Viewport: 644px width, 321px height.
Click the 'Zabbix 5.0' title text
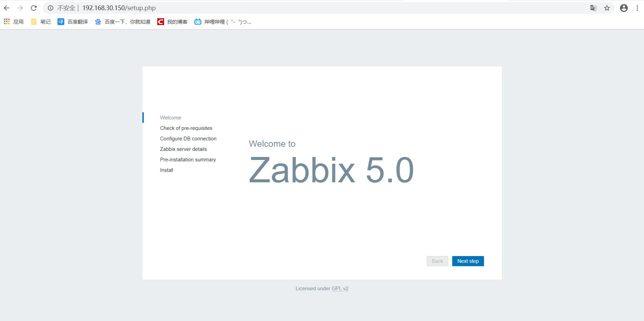pyautogui.click(x=331, y=170)
